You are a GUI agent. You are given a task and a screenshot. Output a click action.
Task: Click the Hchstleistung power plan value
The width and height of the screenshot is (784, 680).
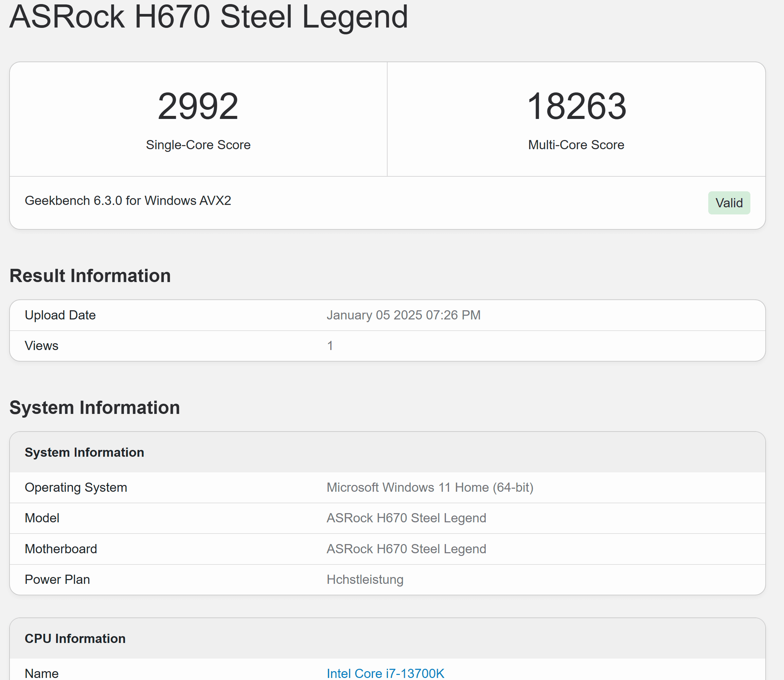pyautogui.click(x=365, y=579)
